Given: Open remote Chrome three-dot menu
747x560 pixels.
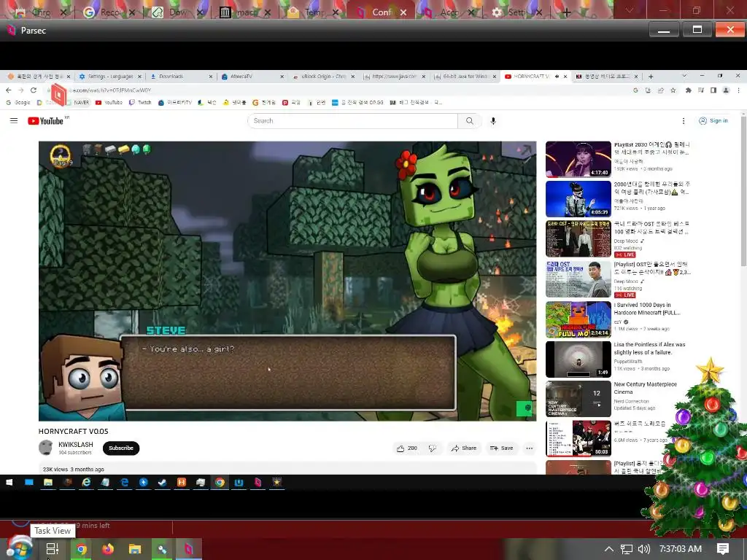Looking at the screenshot, I should [738, 90].
